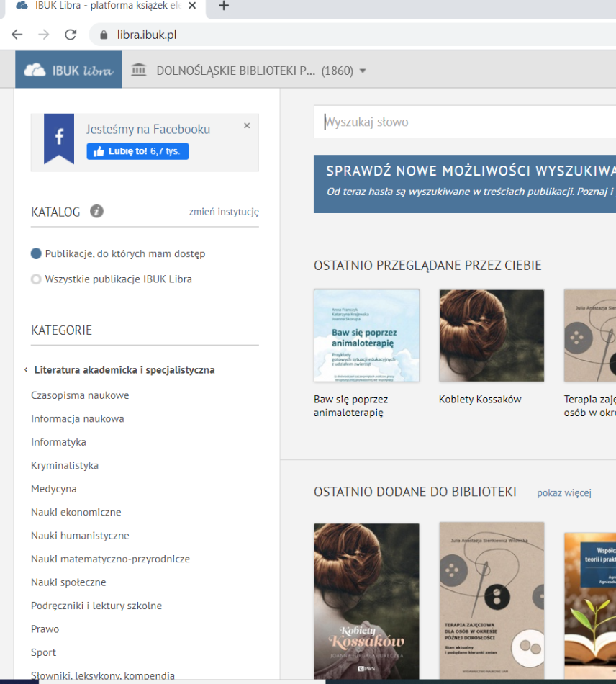Select 'Publikacje, do których mam dostęp' option
This screenshot has width=616, height=684.
118,253
